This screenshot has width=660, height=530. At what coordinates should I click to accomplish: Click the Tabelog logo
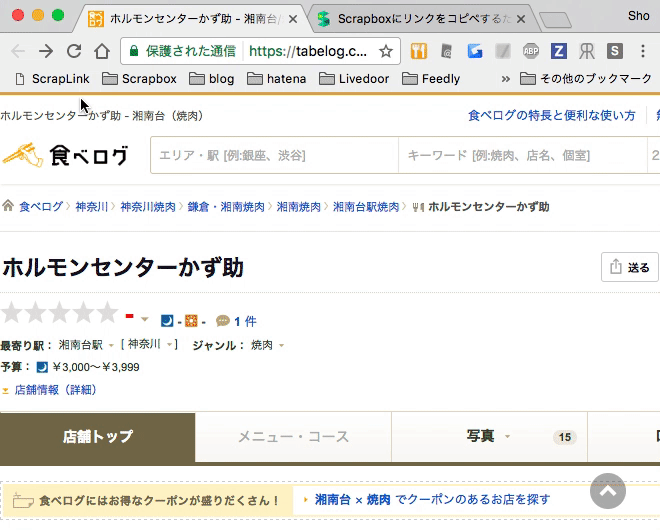point(65,155)
